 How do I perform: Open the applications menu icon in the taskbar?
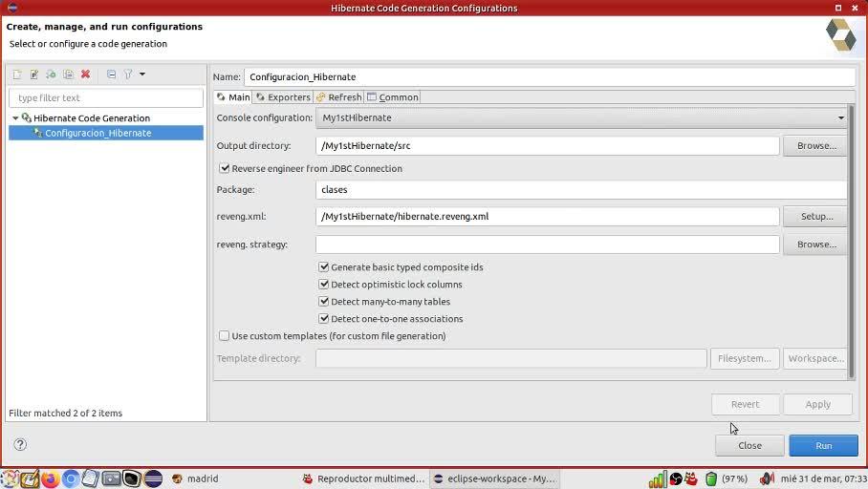[x=10, y=478]
